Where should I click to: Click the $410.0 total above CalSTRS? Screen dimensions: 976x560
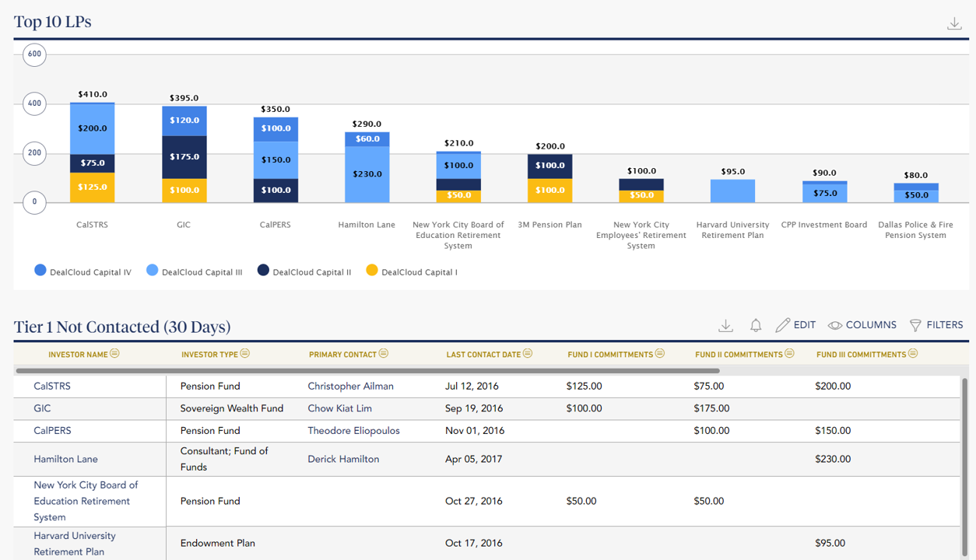point(93,95)
